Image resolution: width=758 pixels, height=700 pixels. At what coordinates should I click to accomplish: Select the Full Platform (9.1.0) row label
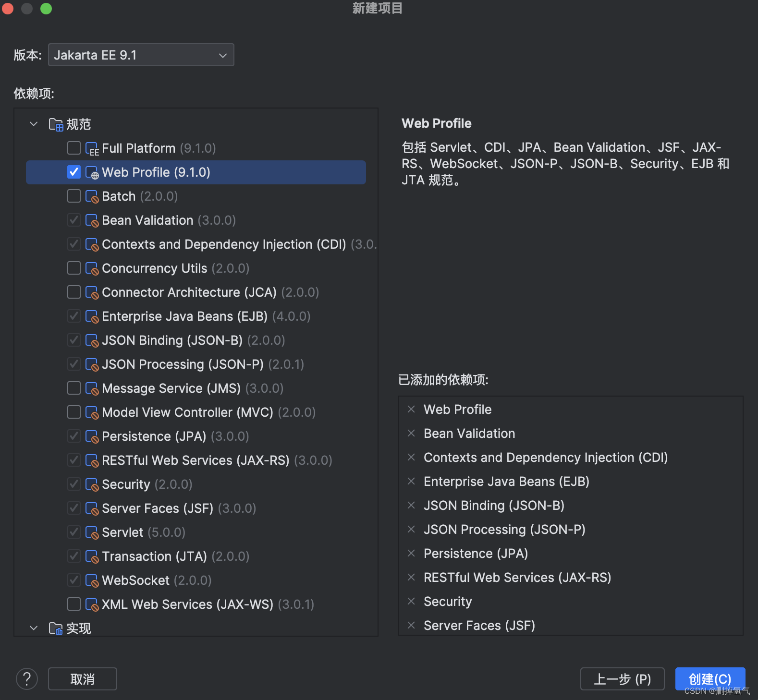click(x=159, y=148)
